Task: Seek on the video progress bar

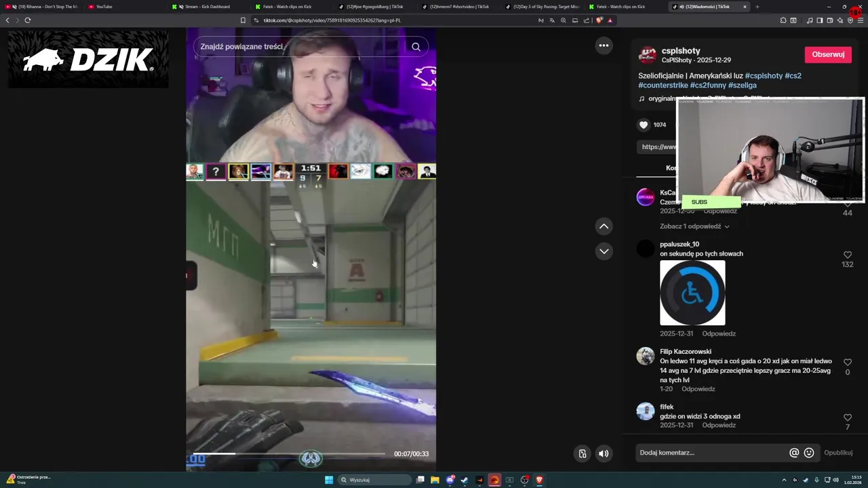Action: tap(290, 453)
